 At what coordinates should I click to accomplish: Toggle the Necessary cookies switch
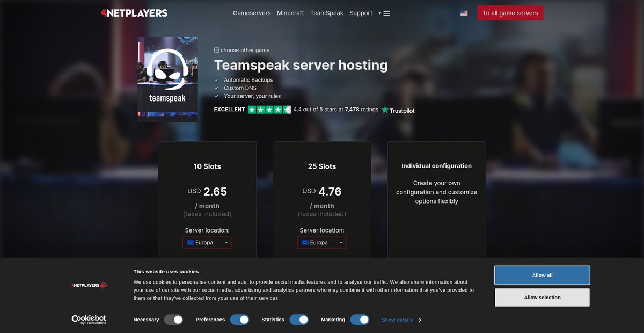pyautogui.click(x=174, y=320)
